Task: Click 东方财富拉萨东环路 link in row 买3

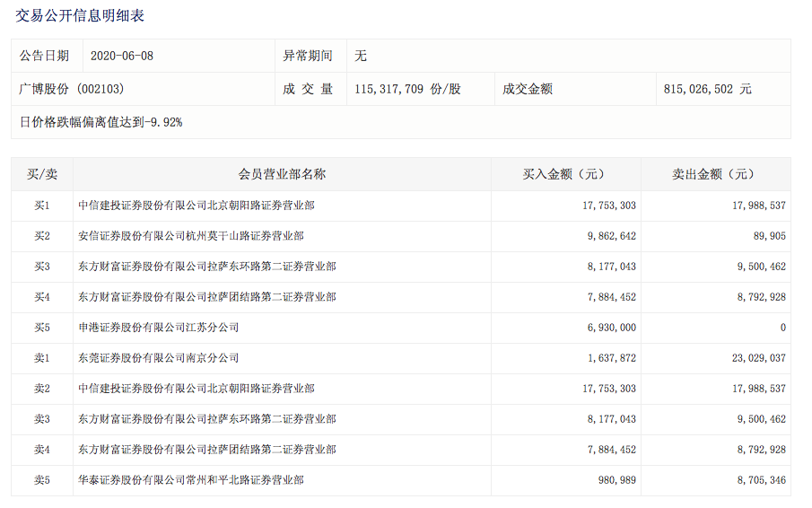Action: 206,267
